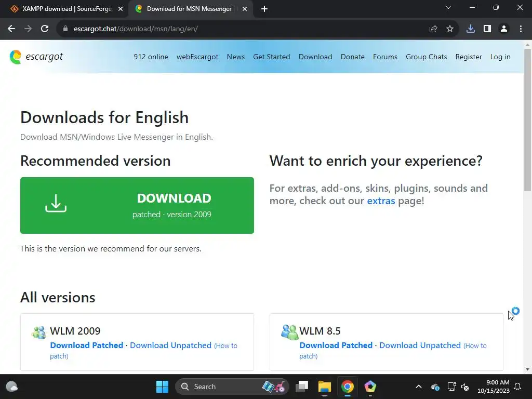
Task: Click the Recommended version heading
Action: 96,161
